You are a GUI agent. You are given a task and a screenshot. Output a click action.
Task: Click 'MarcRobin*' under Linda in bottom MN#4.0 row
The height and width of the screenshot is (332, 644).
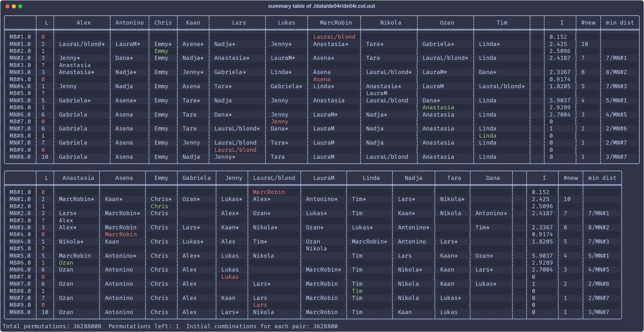(369, 241)
